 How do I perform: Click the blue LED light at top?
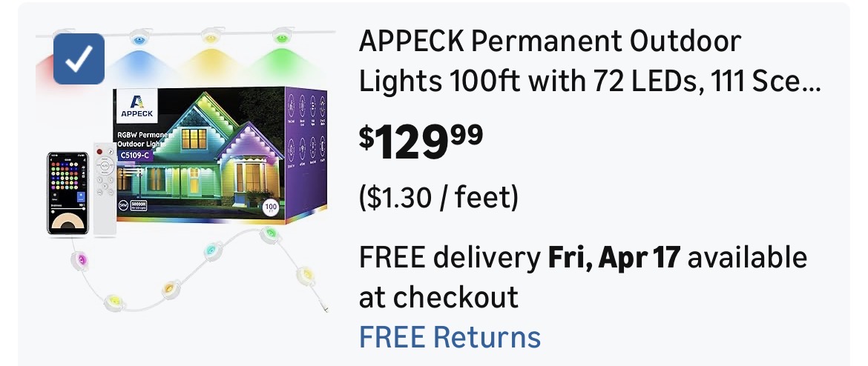[x=139, y=39]
